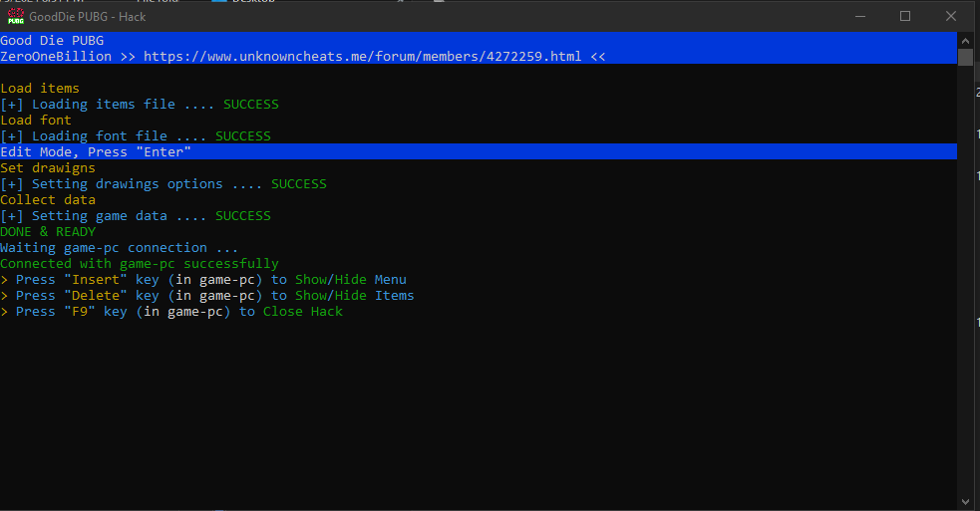Viewport: 980px width, 511px height.
Task: Click the "Delete" key text
Action: 96,296
